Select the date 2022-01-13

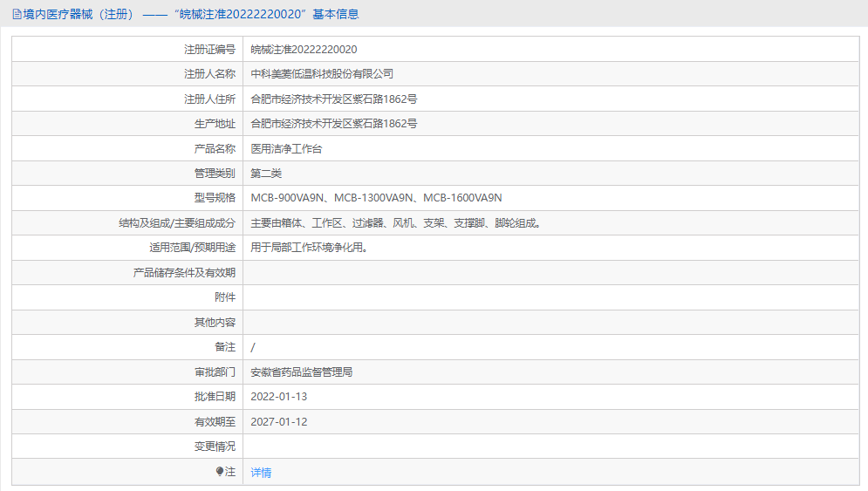click(x=279, y=396)
